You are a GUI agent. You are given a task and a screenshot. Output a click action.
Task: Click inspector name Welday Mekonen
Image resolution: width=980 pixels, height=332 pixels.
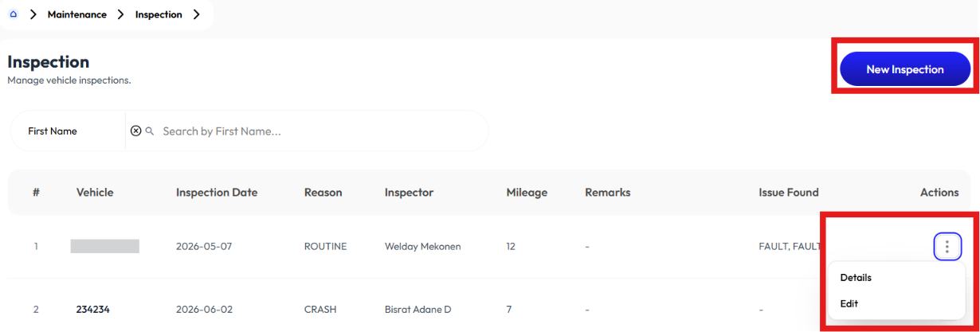[x=422, y=247]
